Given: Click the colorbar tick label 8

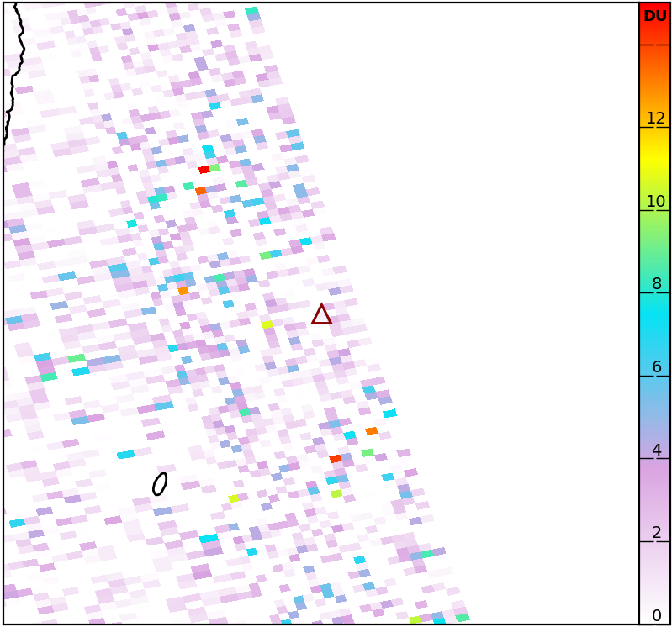Looking at the screenshot, I should (x=657, y=283).
